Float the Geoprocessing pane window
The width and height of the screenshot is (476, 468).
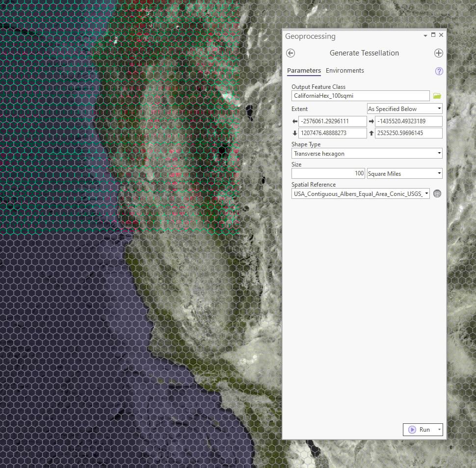(433, 35)
